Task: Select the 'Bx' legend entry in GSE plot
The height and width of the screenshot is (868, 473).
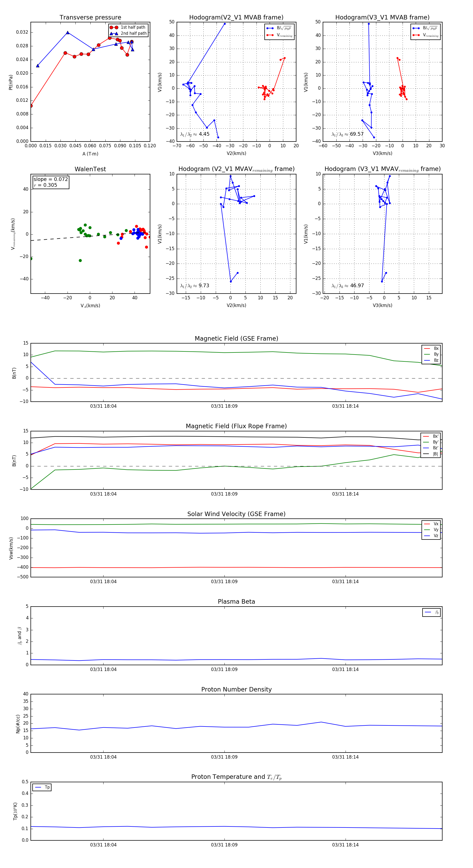Action: coord(431,349)
